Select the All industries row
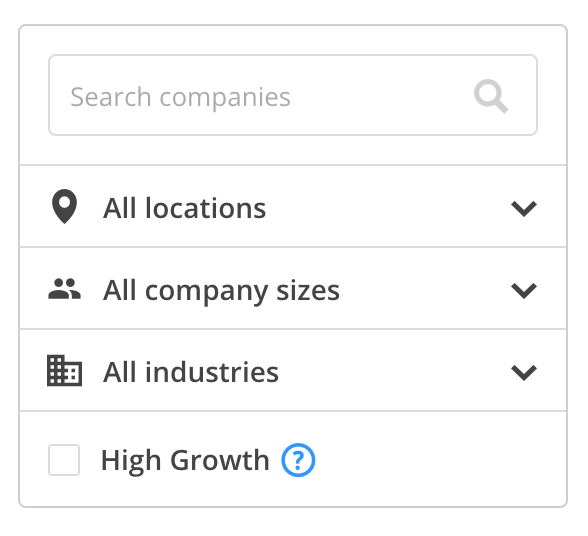The image size is (588, 536). click(x=293, y=370)
